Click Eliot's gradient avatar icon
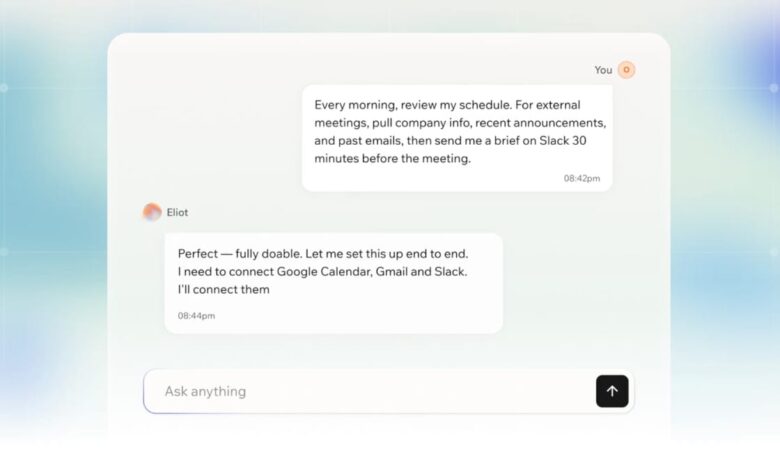 [152, 212]
